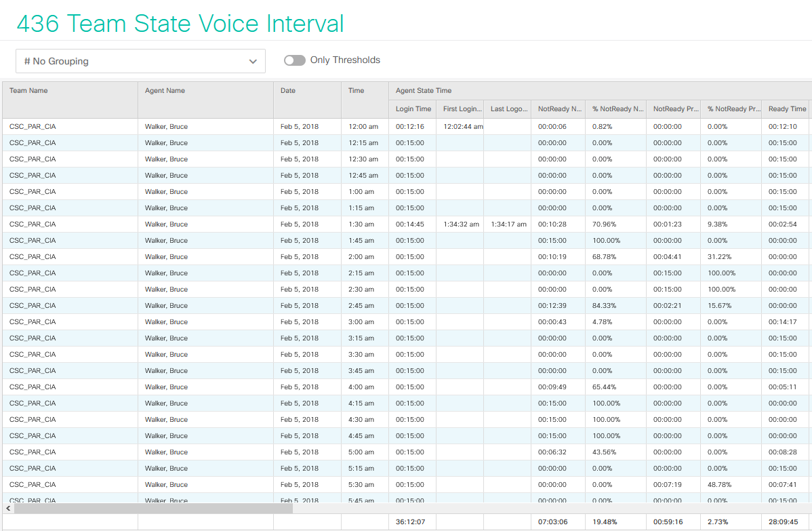This screenshot has height=531, width=812.
Task: Click the 436 Team State Voice Interval title
Action: coord(180,24)
